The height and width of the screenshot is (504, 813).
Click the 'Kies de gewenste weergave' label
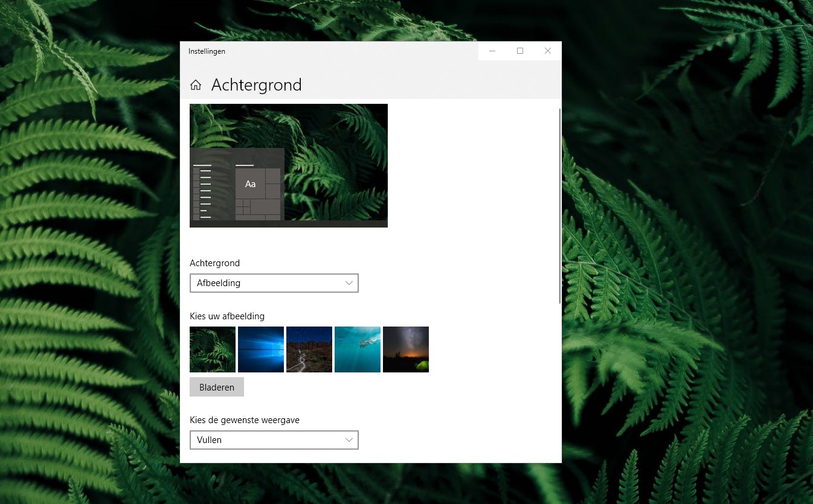tap(245, 420)
